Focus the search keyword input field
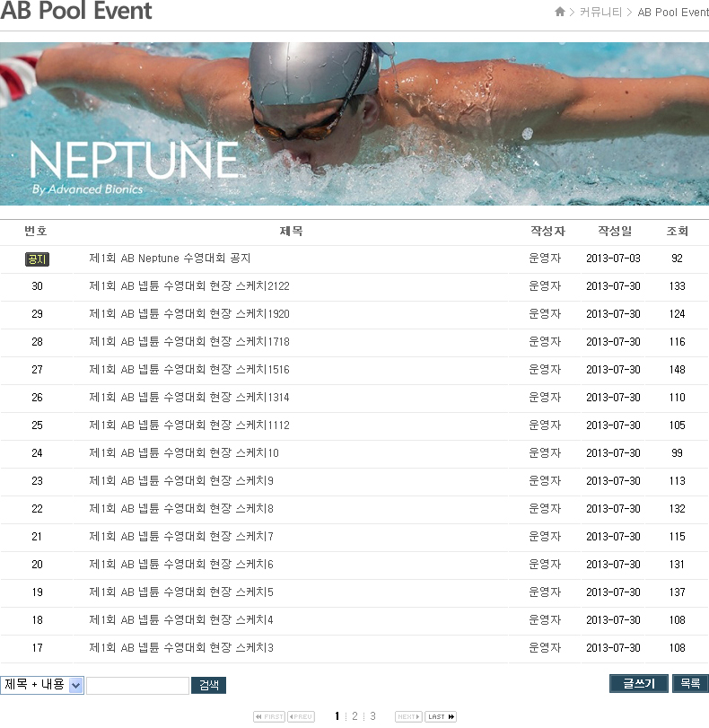This screenshot has width=709, height=728. 138,686
